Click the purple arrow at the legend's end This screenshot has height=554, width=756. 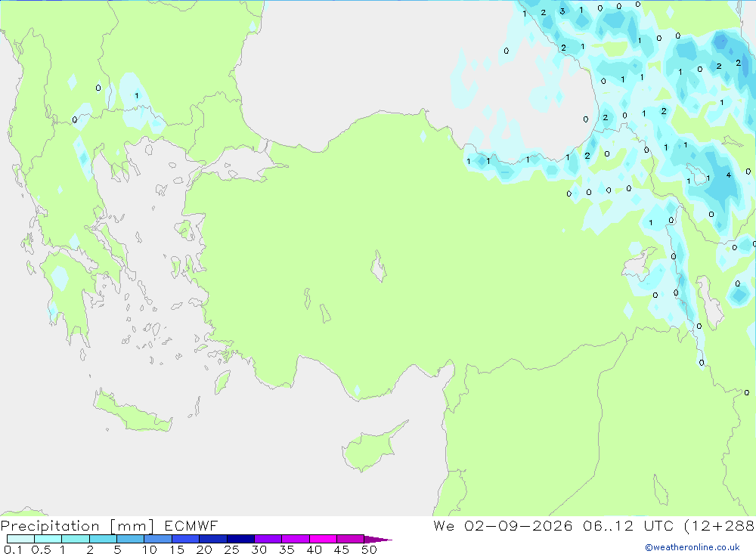(377, 539)
